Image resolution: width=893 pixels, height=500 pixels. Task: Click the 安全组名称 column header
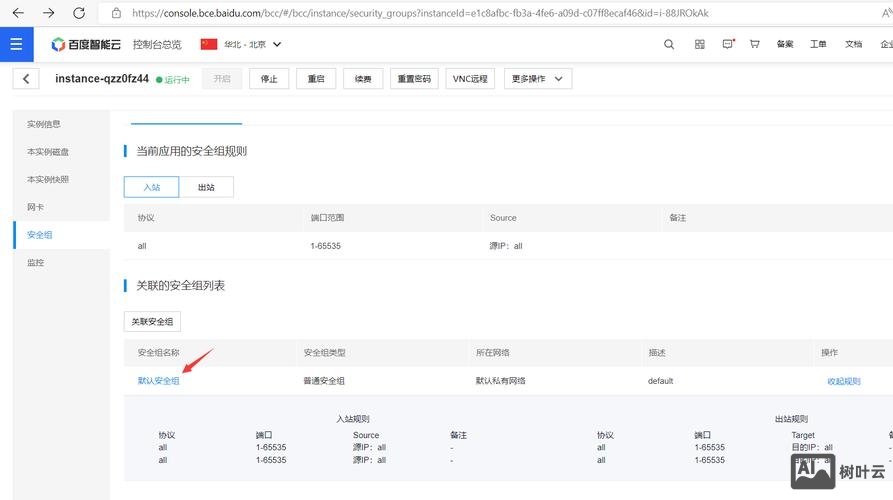tap(158, 353)
